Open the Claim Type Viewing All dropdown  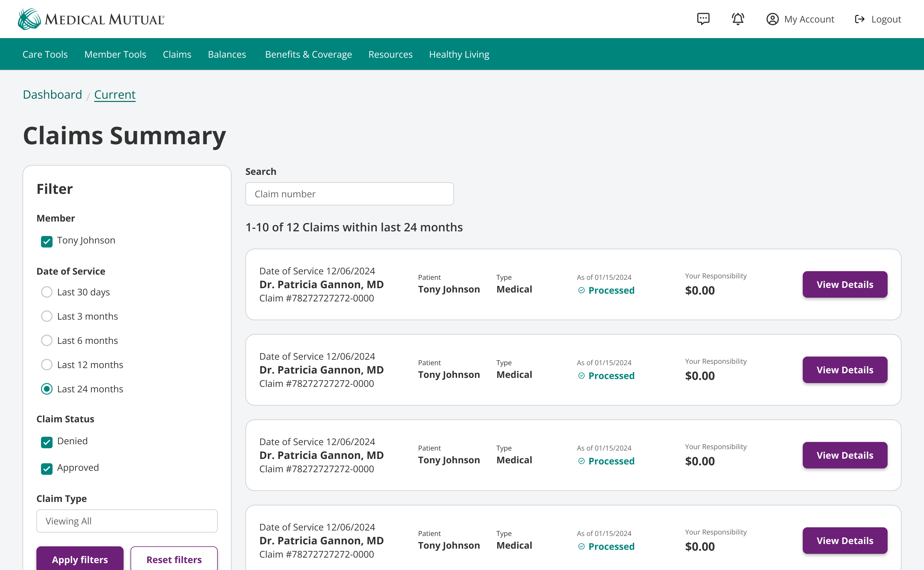coord(127,521)
